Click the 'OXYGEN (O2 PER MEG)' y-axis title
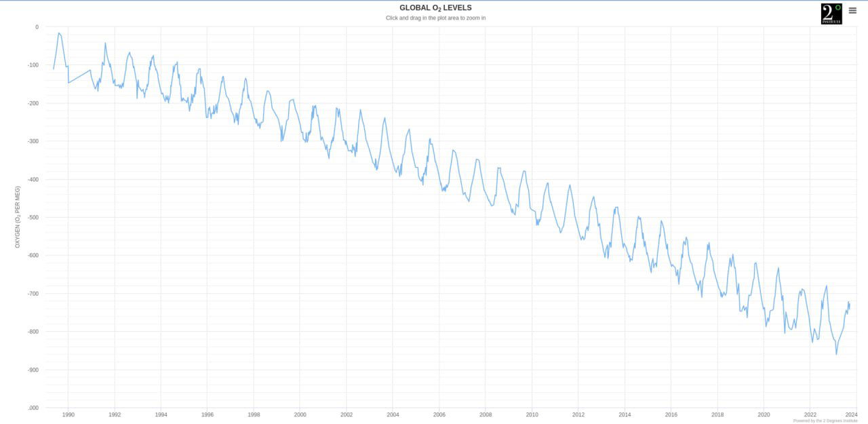868x424 pixels. click(x=18, y=217)
